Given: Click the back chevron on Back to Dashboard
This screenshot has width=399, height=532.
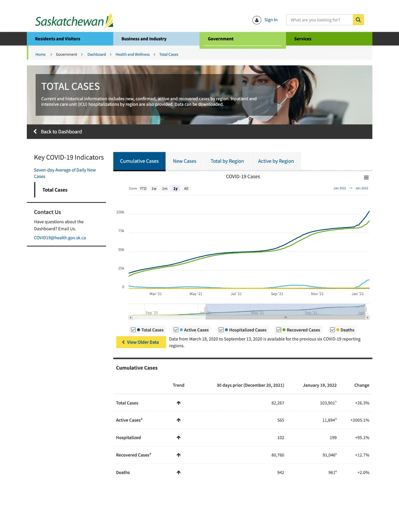Looking at the screenshot, I should pos(35,131).
